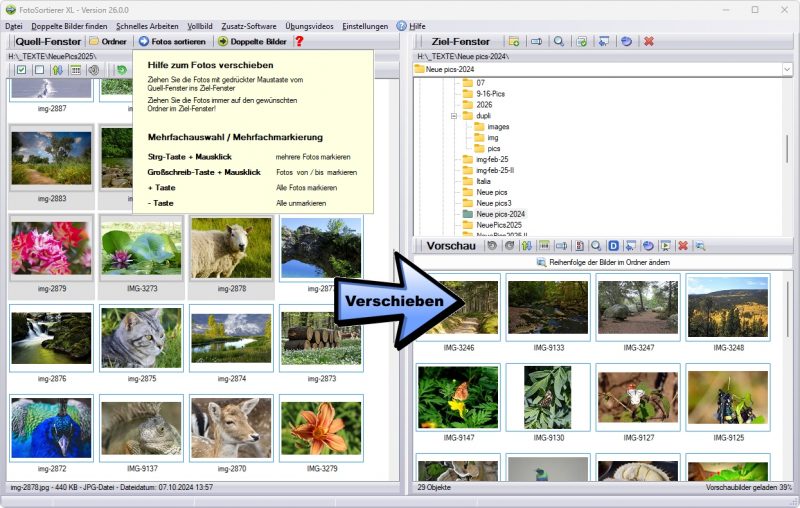Open the Einstellungen menu
The height and width of the screenshot is (508, 800).
[x=365, y=26]
